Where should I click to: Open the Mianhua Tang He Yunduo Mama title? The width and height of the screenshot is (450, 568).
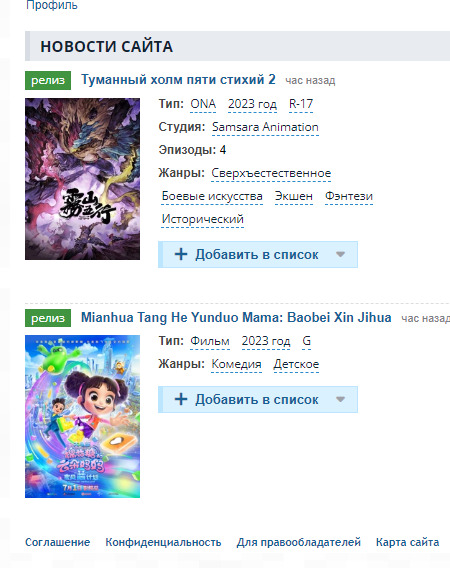point(236,318)
